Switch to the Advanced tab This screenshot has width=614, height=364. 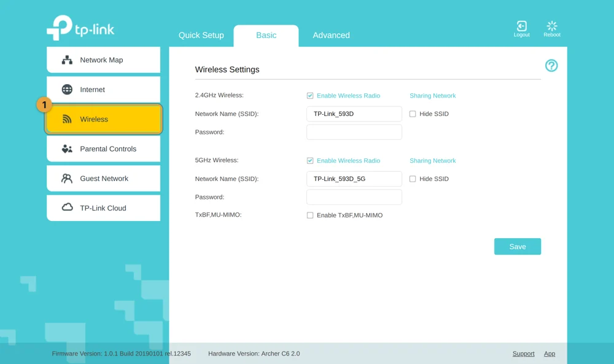pos(332,35)
